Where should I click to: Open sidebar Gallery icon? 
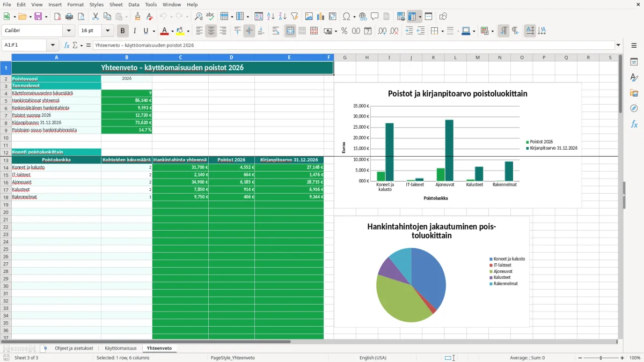[634, 93]
